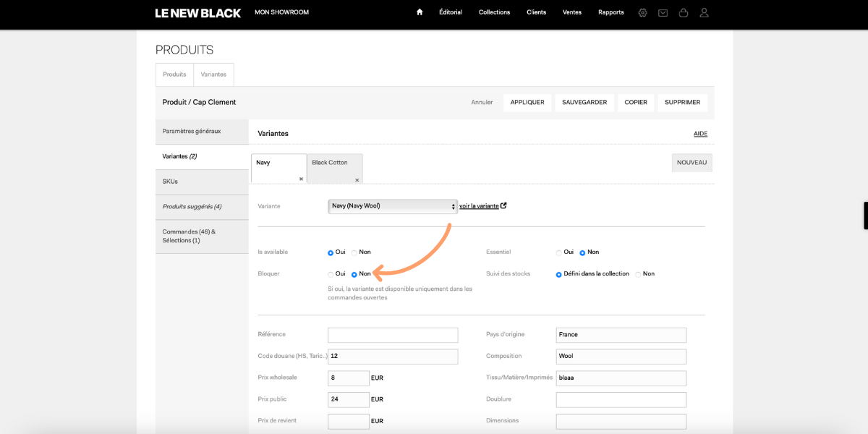Image resolution: width=868 pixels, height=434 pixels.
Task: Open Variantes (2) in the sidebar
Action: click(202, 157)
